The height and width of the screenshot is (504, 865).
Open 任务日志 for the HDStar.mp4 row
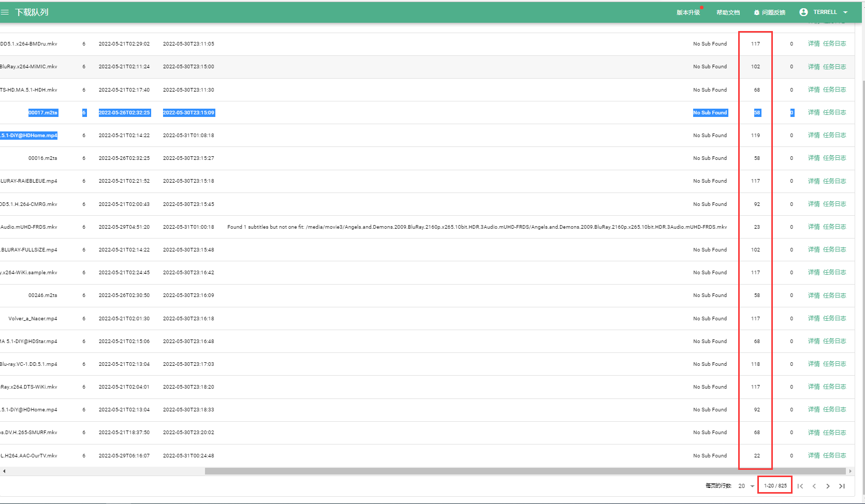click(834, 341)
